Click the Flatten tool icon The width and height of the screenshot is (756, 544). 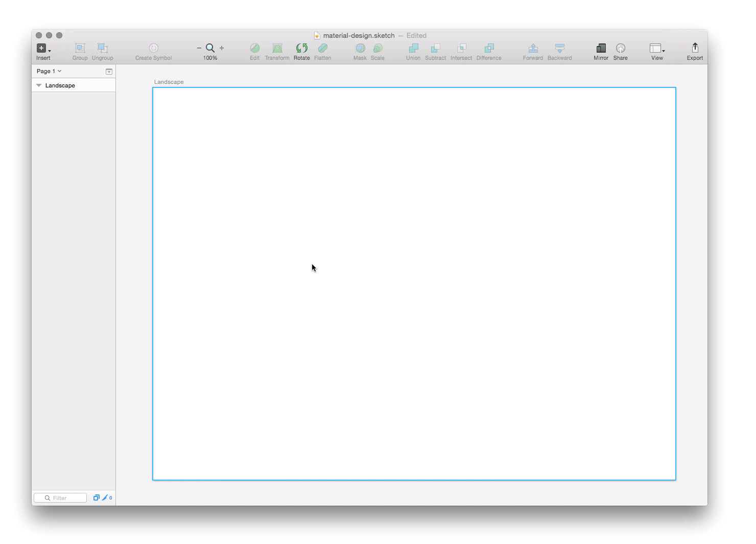point(323,48)
